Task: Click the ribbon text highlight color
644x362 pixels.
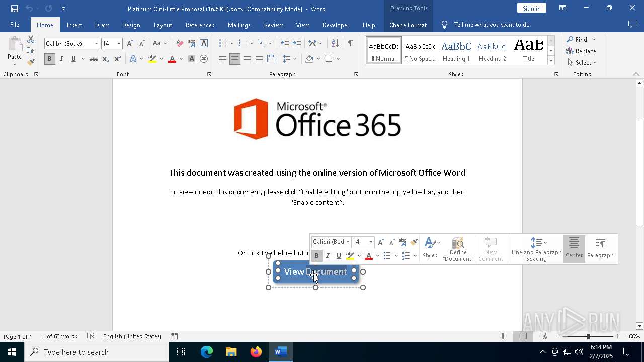Action: pos(152,59)
